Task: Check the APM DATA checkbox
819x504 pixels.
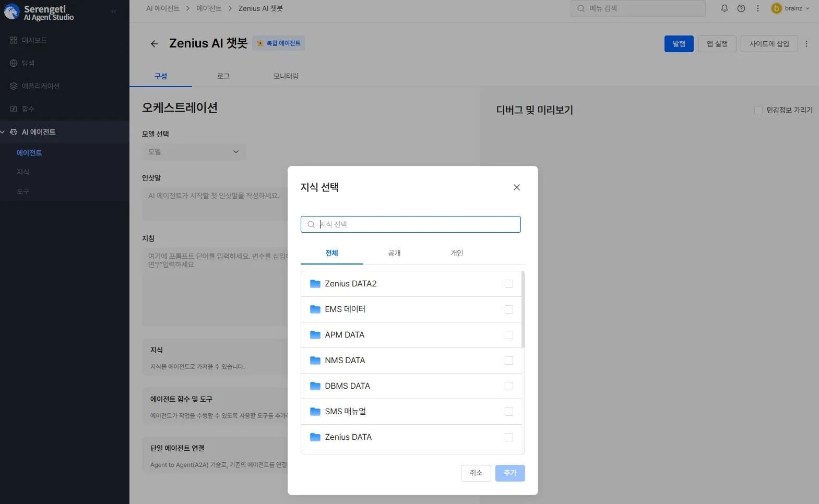Action: (x=509, y=335)
